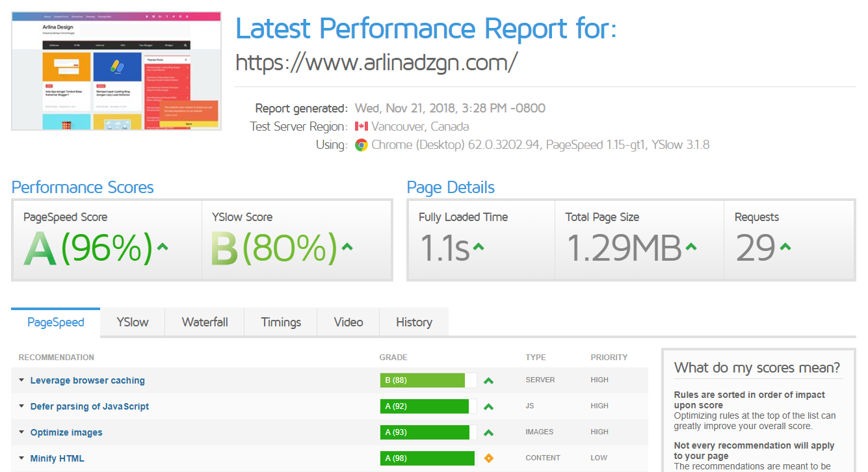Click the PageSpeed Score A(96%) value

88,249
